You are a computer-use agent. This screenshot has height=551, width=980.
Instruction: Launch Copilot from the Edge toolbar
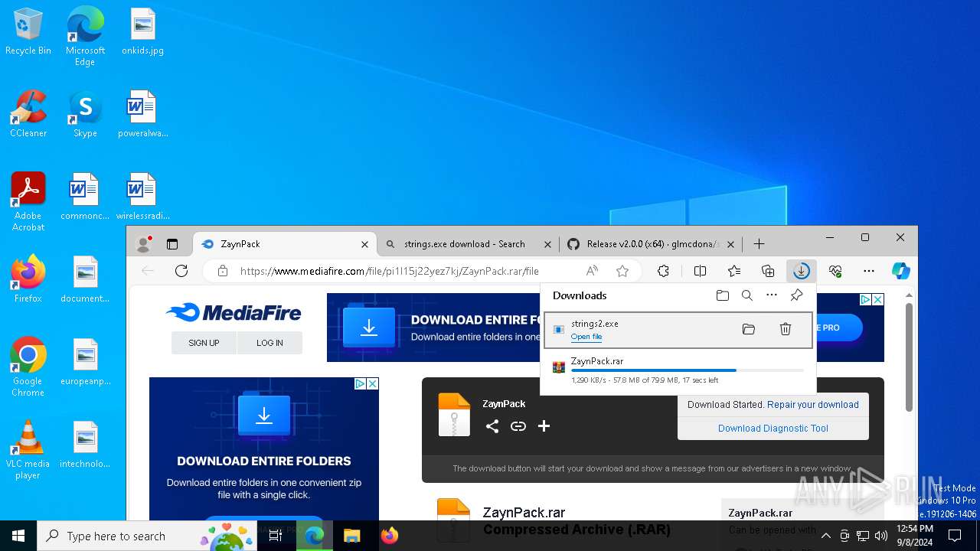click(901, 271)
